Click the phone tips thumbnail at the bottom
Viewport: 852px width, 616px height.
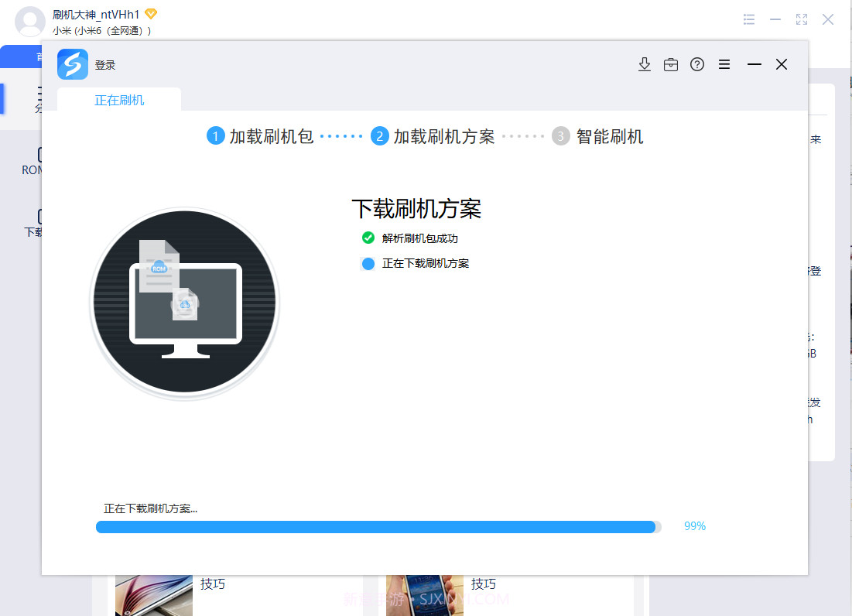424,595
